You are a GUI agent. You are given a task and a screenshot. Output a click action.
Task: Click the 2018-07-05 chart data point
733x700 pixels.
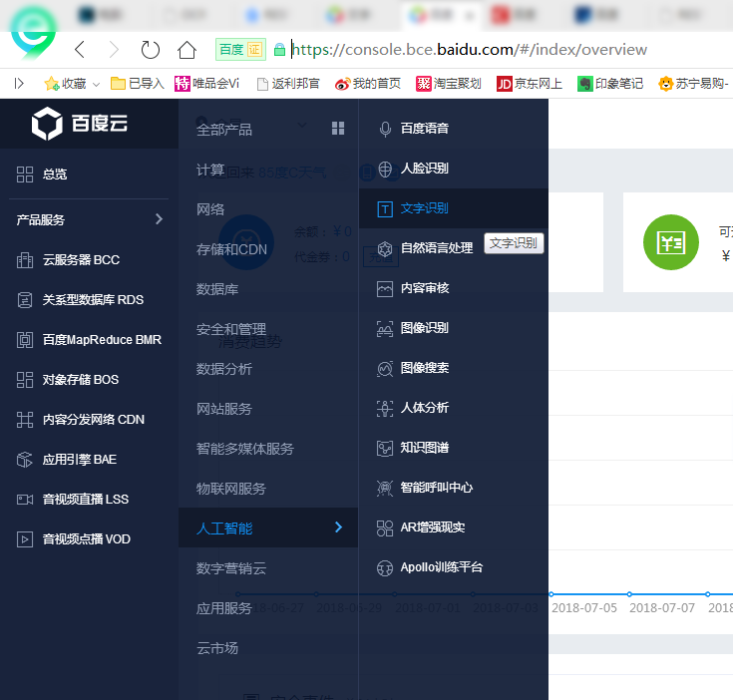coord(551,594)
